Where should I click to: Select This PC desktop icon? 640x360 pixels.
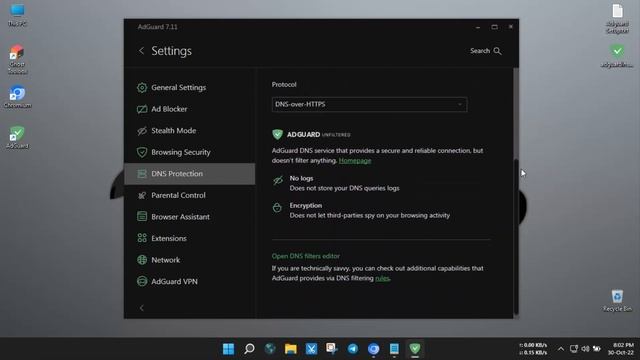pyautogui.click(x=17, y=16)
